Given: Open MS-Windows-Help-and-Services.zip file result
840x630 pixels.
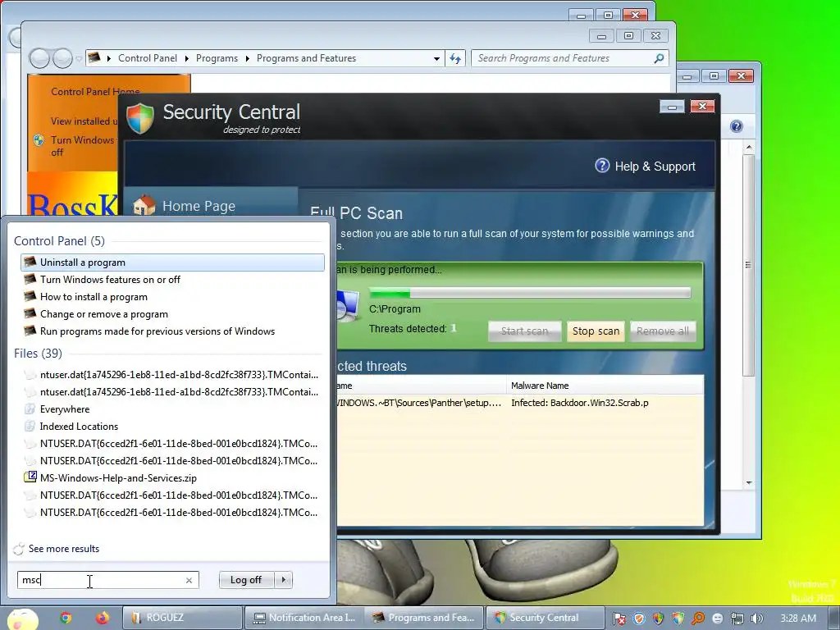Looking at the screenshot, I should tap(118, 478).
